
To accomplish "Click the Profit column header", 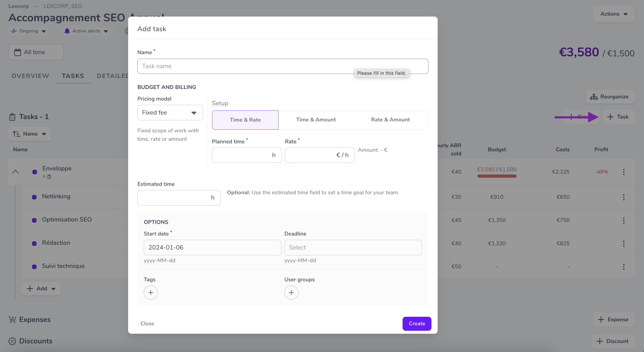I will click(x=601, y=150).
